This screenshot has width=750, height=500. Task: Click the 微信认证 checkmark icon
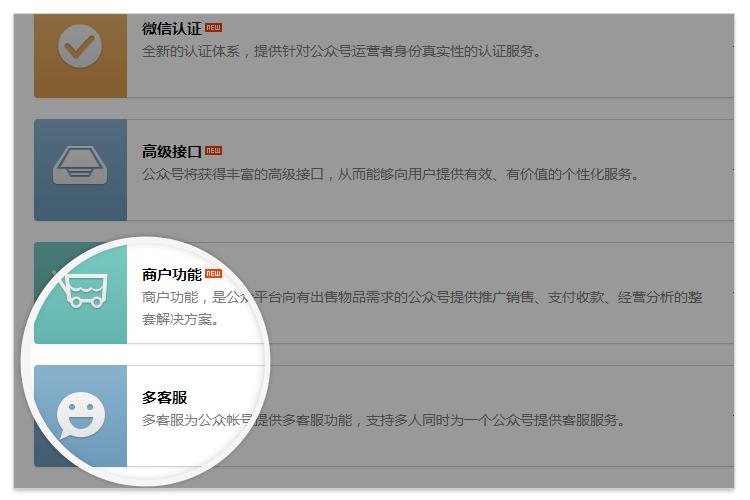80,46
